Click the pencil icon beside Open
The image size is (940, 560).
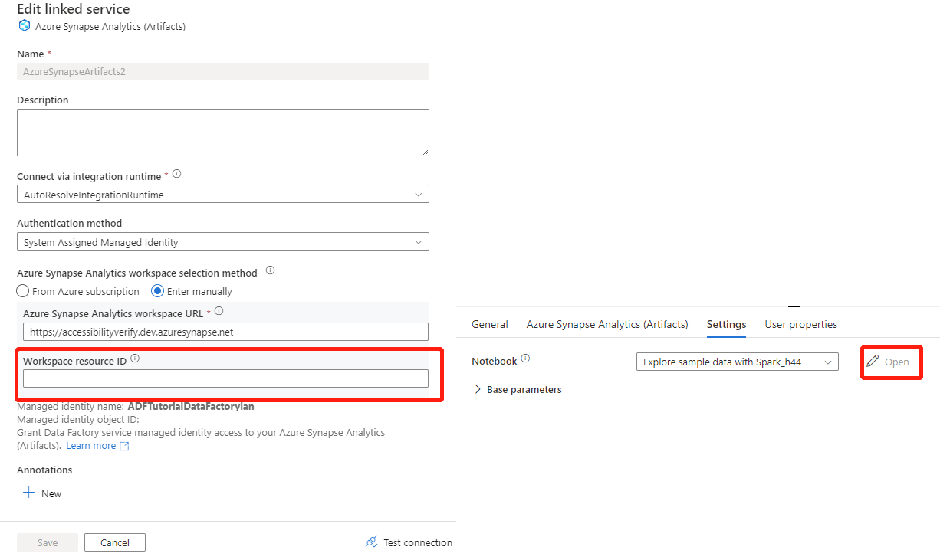click(873, 361)
